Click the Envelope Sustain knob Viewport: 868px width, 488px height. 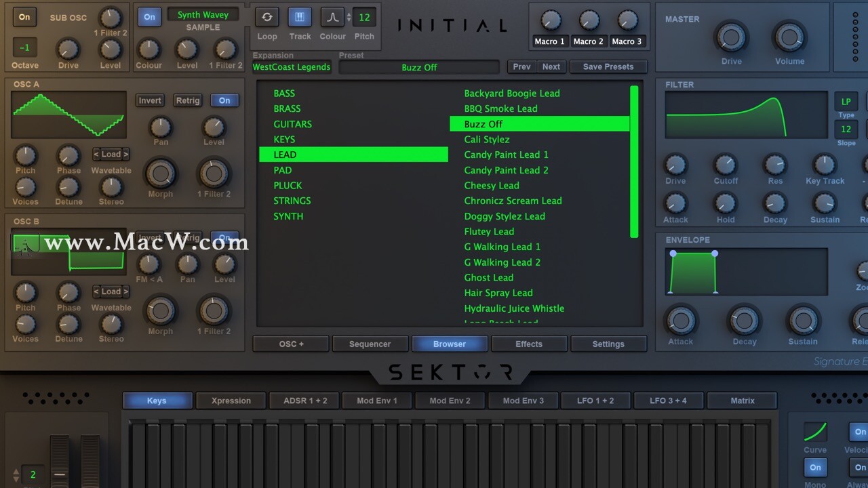[803, 321]
